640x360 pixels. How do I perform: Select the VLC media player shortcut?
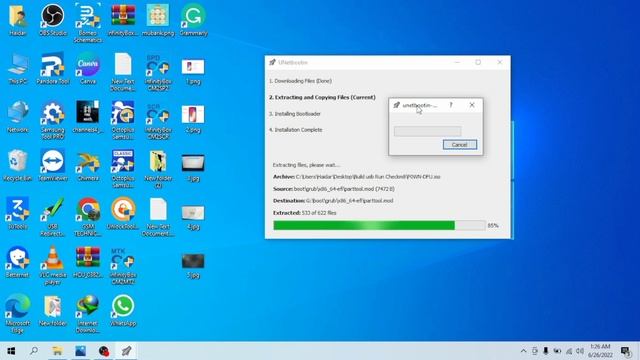click(x=53, y=265)
